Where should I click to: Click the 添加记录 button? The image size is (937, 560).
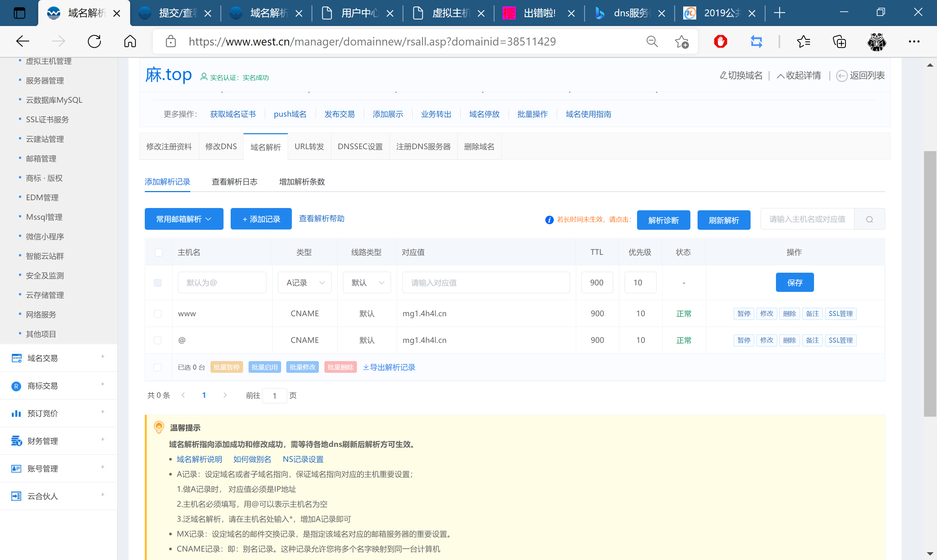pos(261,219)
